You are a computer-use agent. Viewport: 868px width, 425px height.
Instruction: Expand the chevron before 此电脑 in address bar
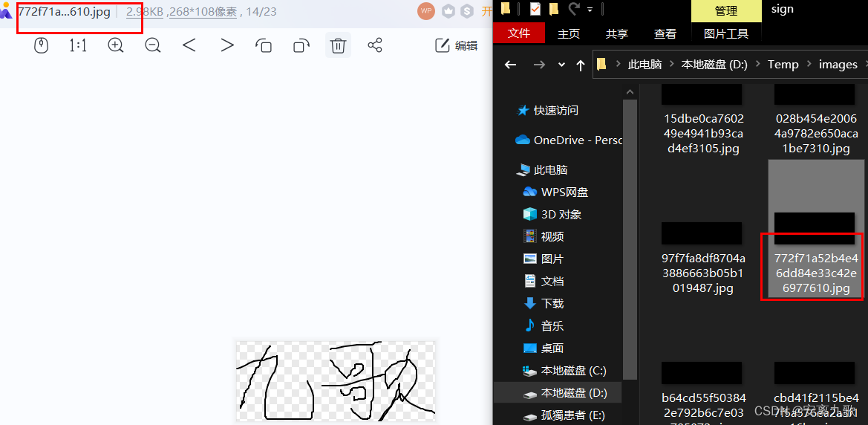(x=618, y=65)
